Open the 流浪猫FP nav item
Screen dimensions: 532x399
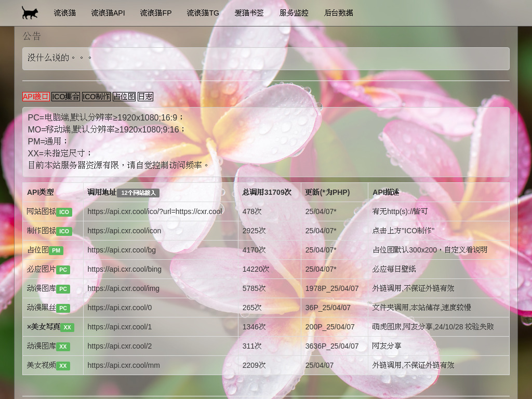156,13
